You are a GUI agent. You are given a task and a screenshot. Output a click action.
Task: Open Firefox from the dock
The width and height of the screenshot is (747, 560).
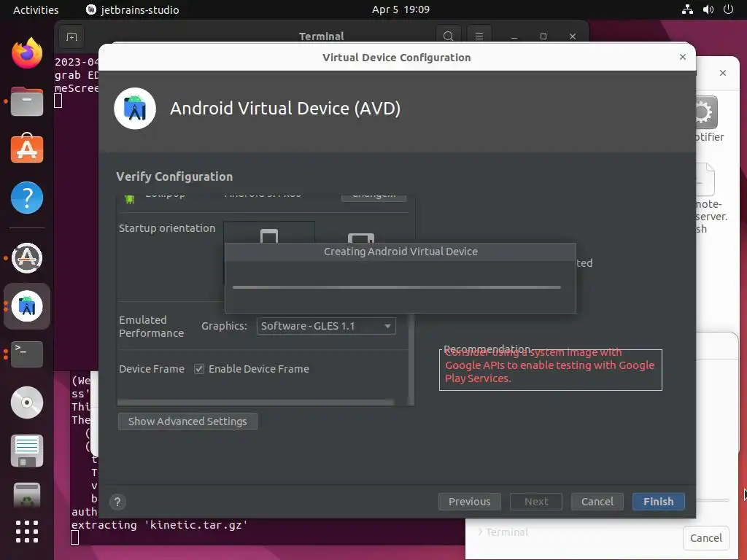(x=27, y=52)
